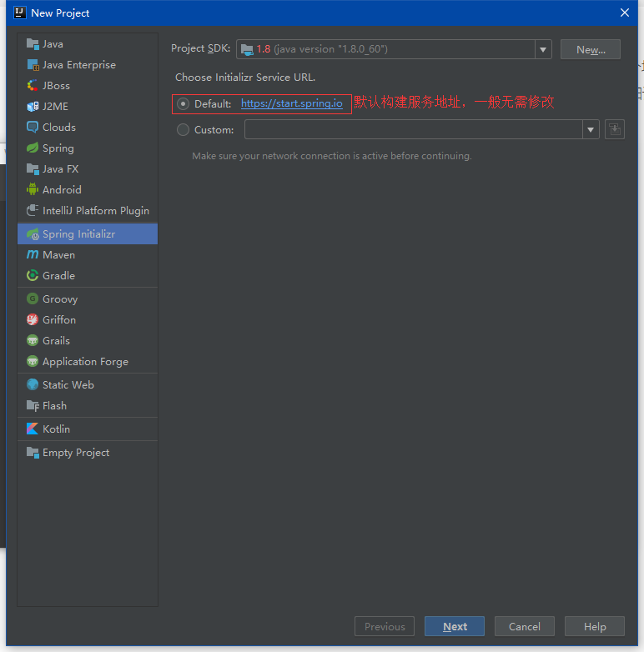This screenshot has height=652, width=644.
Task: Click the Project SDK 1.8 combo box
Action: pos(394,49)
